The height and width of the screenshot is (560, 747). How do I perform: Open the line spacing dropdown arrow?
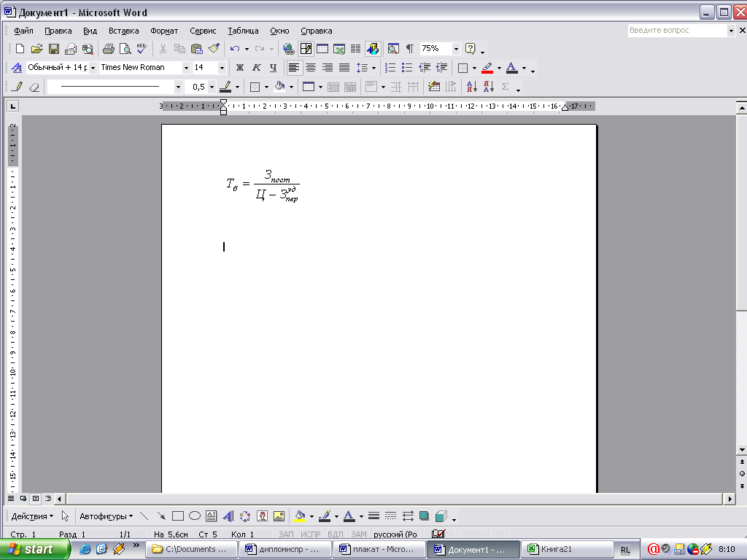(373, 68)
